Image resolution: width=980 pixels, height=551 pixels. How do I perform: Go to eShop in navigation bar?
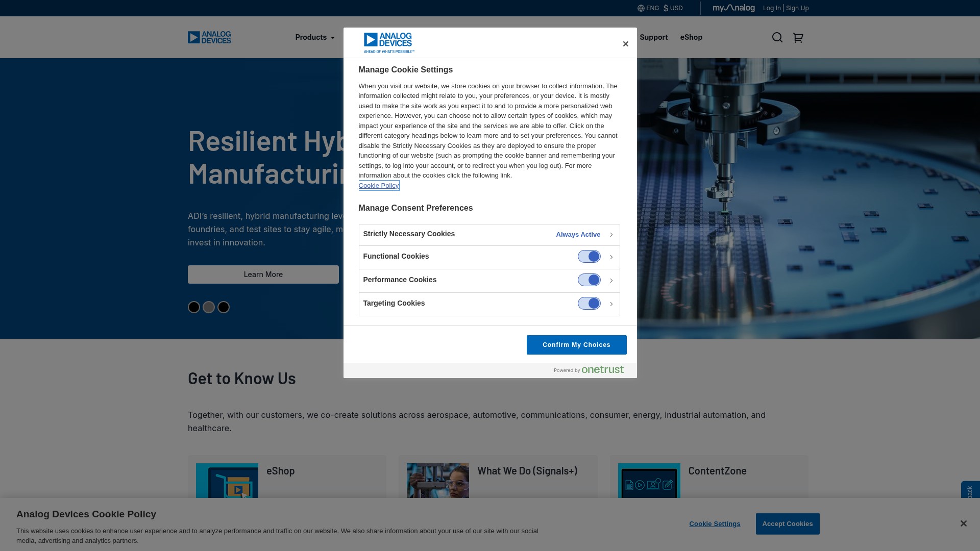691,37
